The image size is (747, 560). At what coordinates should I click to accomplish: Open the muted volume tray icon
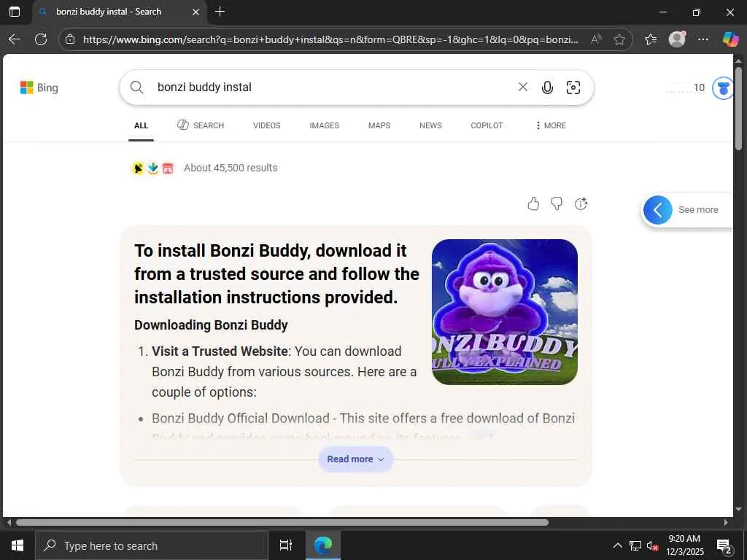tap(652, 545)
